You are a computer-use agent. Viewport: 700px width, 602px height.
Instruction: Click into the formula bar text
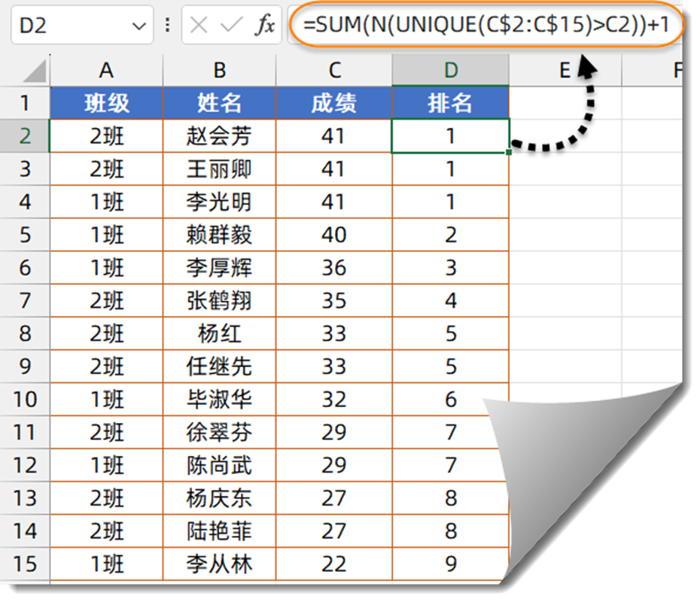tap(485, 25)
